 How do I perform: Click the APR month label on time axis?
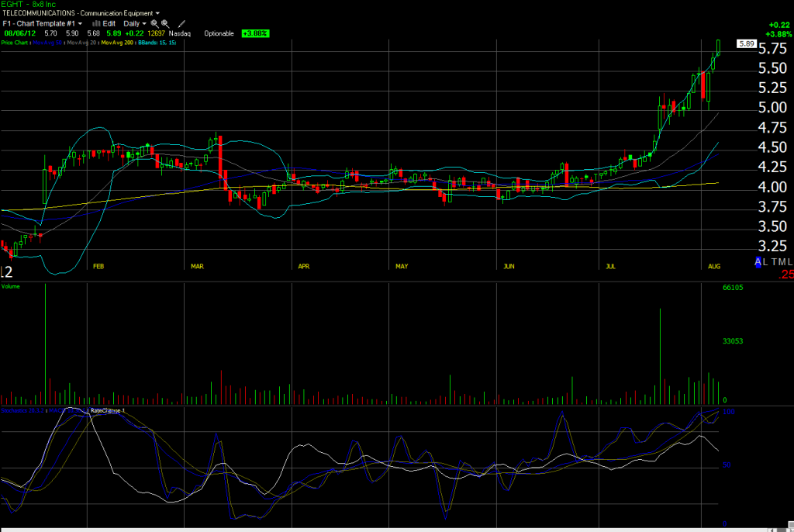pos(304,267)
